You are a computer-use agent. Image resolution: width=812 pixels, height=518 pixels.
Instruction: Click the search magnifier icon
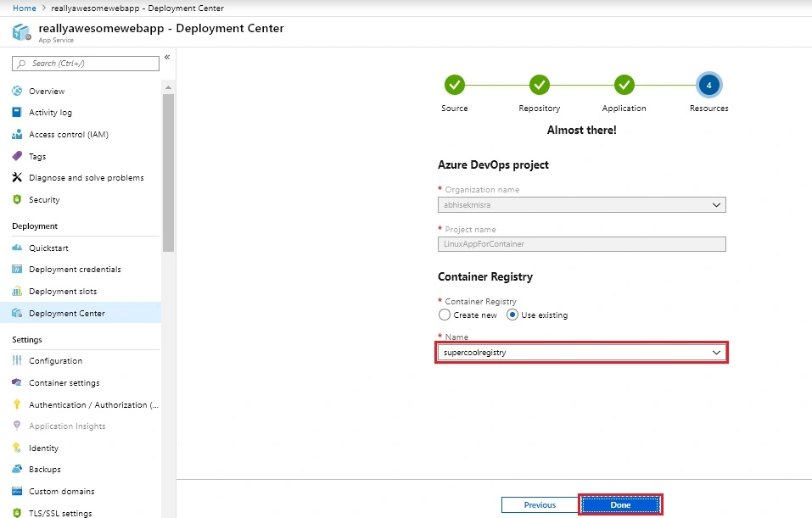click(21, 64)
